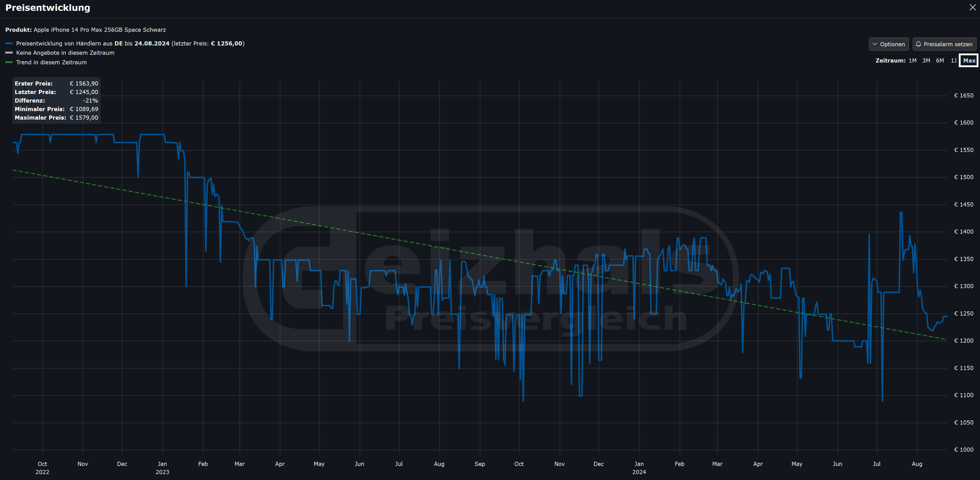The image size is (980, 480).
Task: Click the chevron arrow beside Optionen
Action: [875, 44]
